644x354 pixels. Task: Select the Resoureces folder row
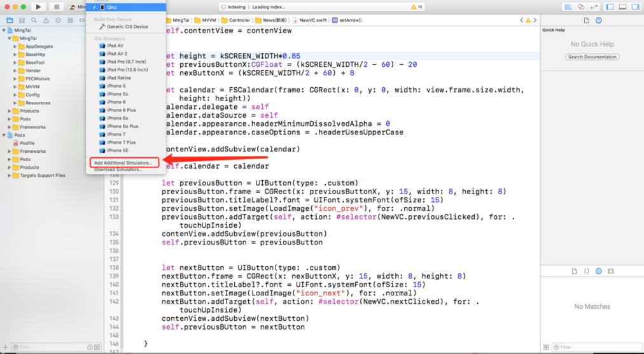[52, 103]
